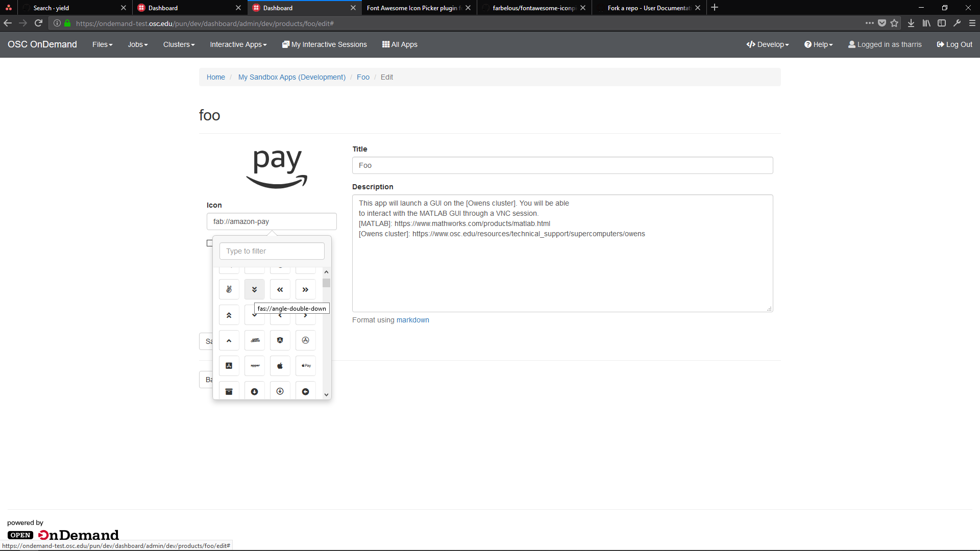
Task: Select the angle-double-left chevron icon
Action: 280,289
